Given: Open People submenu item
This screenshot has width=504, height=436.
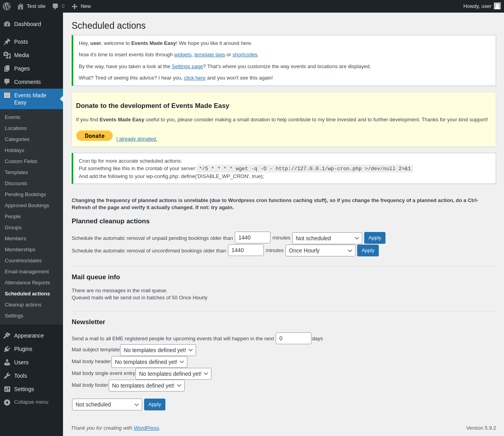Looking at the screenshot, I should pos(13,217).
